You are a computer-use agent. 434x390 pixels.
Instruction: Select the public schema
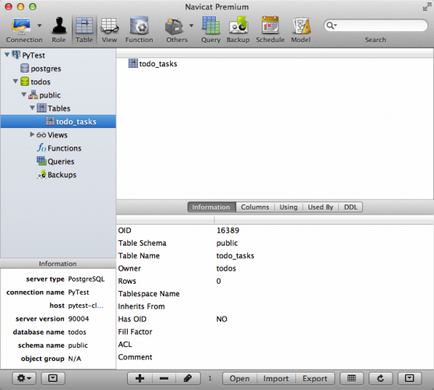pyautogui.click(x=50, y=95)
